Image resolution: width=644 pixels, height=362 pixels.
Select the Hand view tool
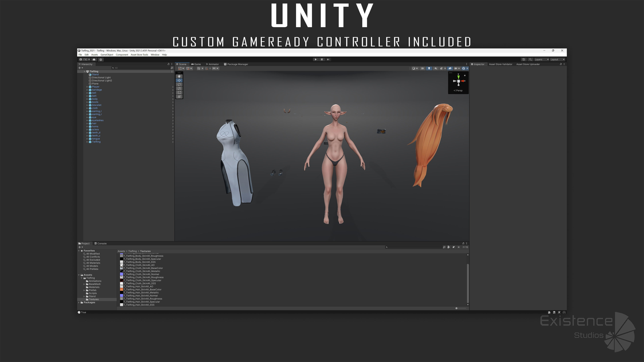[179, 76]
